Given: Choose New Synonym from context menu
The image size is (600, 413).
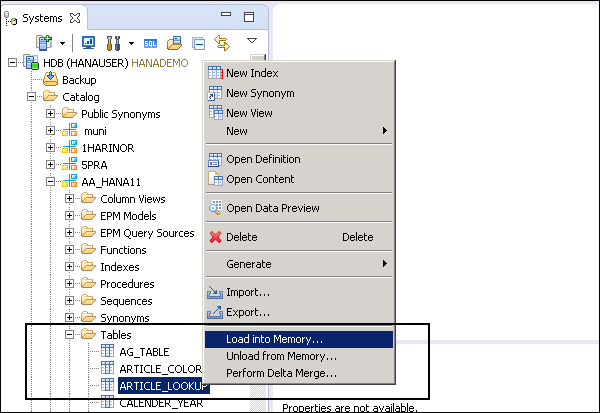Looking at the screenshot, I should [299, 93].
